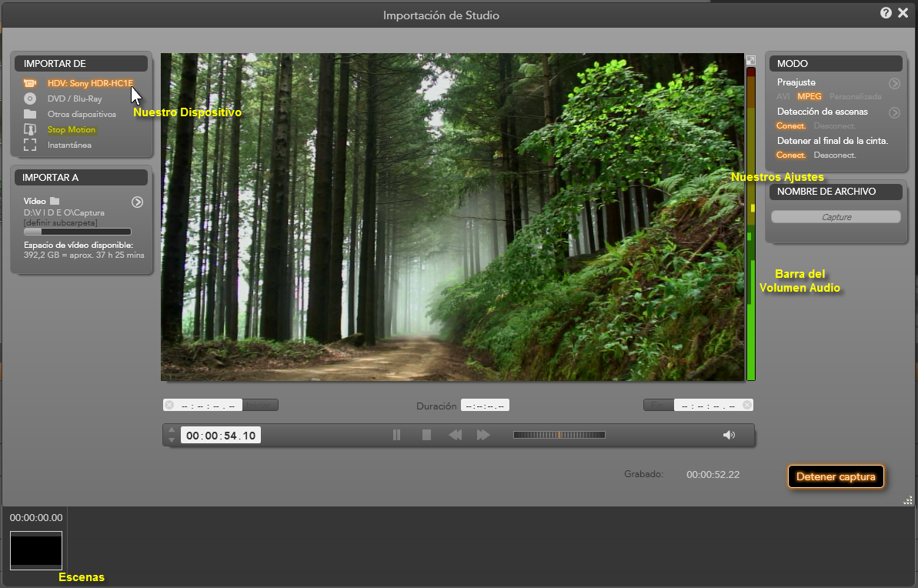Expand the Preajuste options arrow
Image resolution: width=918 pixels, height=588 pixels.
point(894,83)
